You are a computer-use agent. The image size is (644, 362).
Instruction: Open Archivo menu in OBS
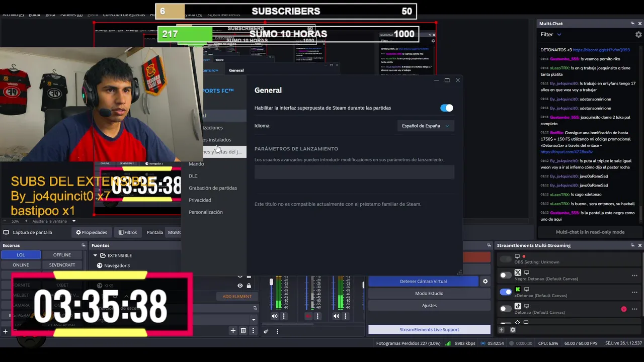pos(13,15)
